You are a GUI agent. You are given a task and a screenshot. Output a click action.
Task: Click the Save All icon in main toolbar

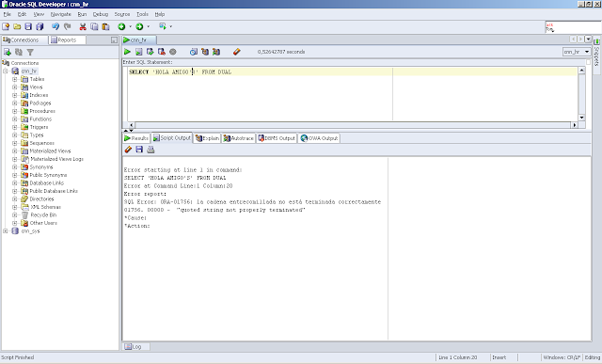(x=40, y=26)
